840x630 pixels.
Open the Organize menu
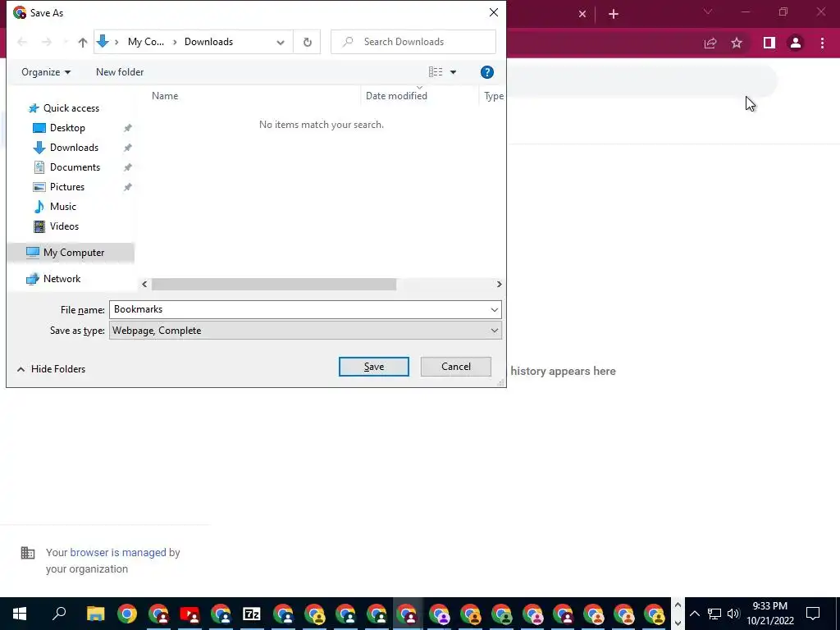click(x=46, y=72)
